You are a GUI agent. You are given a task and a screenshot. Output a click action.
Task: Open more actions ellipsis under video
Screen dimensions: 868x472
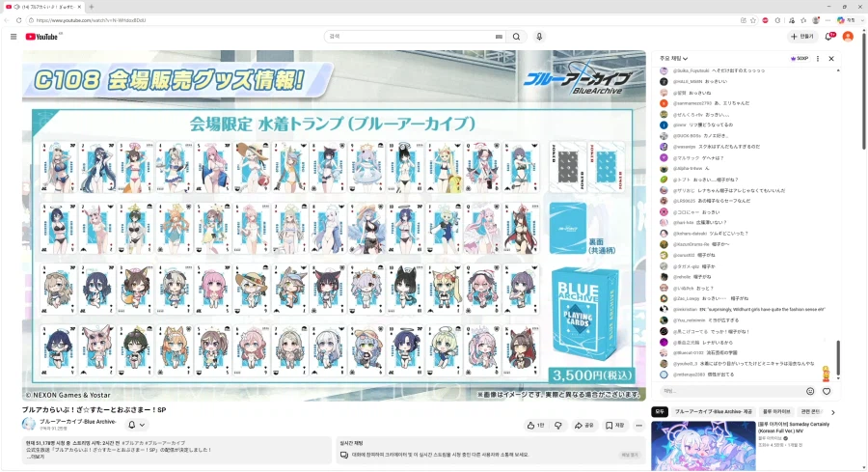638,426
